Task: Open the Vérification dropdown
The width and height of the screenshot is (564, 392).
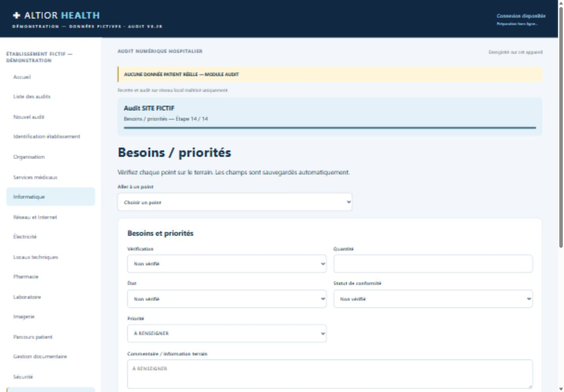Action: pyautogui.click(x=227, y=264)
